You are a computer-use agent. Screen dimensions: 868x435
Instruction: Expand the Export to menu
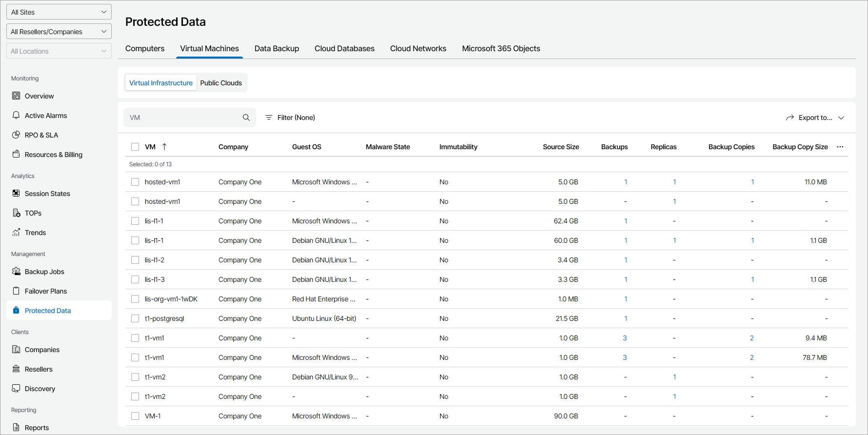coord(815,118)
